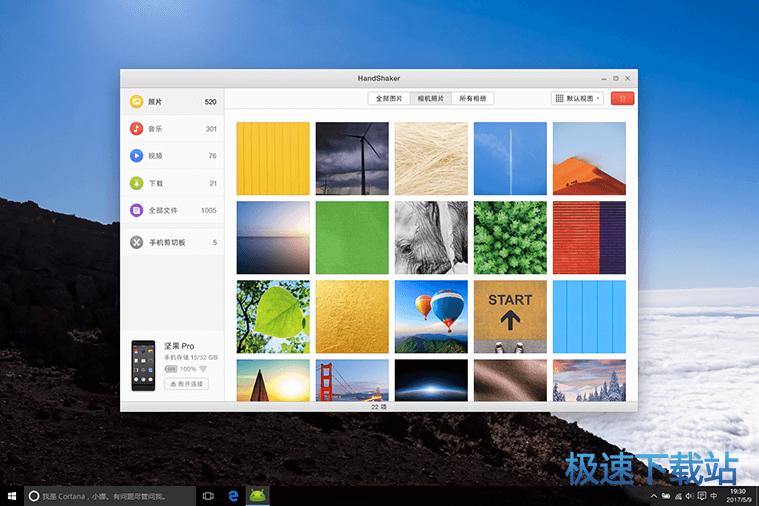Image resolution: width=759 pixels, height=506 pixels.
Task: Open the 照片 (Photos) category
Action: pyautogui.click(x=171, y=102)
